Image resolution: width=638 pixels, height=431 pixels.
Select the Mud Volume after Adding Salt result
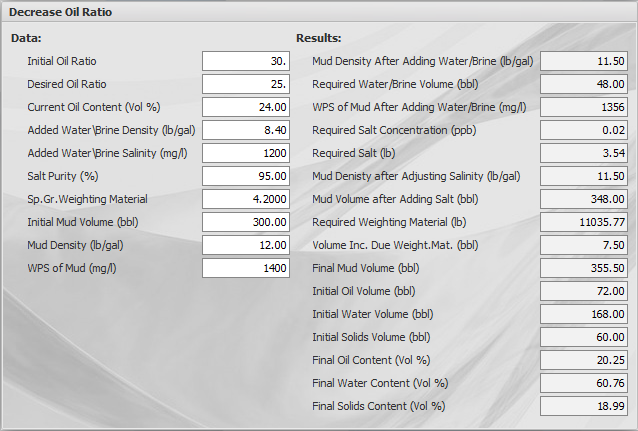(x=584, y=199)
